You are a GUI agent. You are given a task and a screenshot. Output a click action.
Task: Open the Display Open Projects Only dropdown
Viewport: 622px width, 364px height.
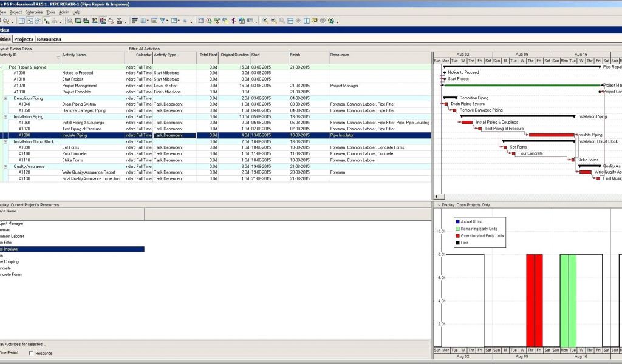point(437,205)
